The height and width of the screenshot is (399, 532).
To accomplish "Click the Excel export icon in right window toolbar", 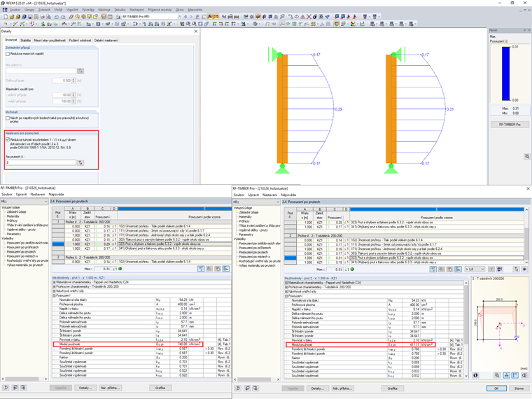I will (499, 269).
